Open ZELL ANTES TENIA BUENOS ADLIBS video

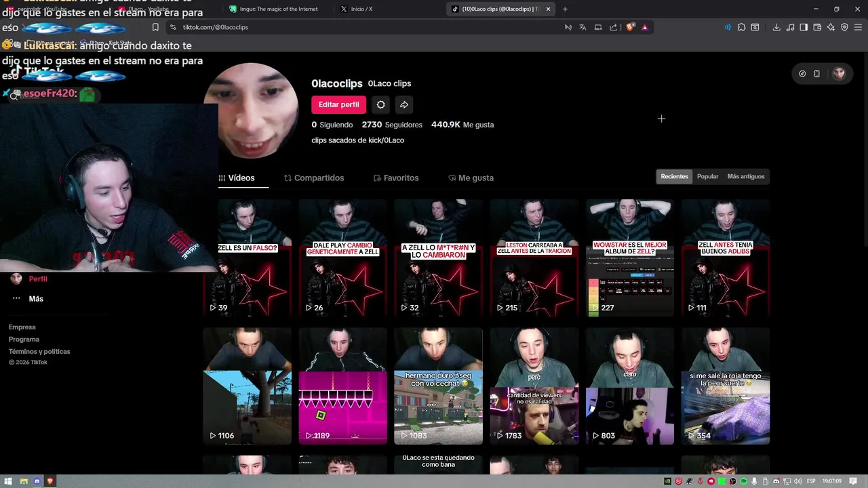pyautogui.click(x=726, y=258)
